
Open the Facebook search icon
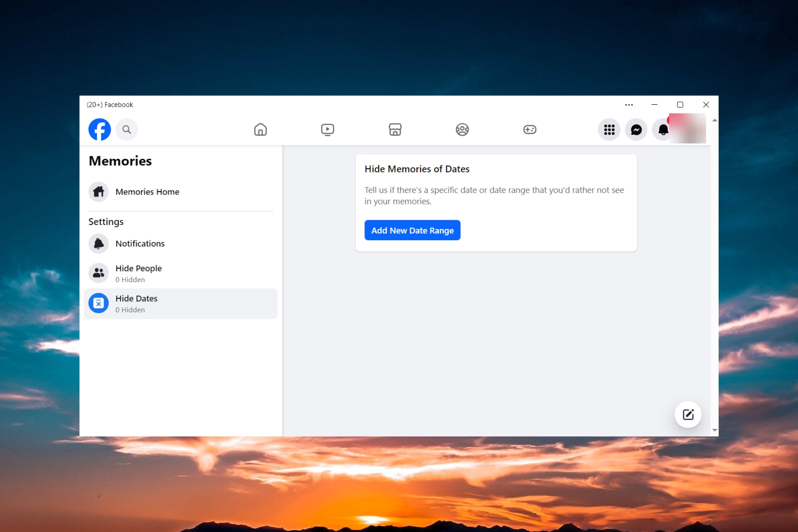[x=127, y=130]
